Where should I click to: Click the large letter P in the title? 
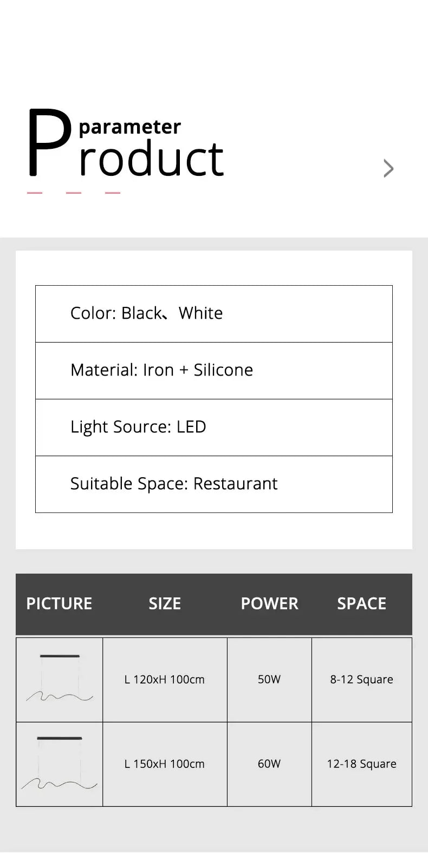point(49,143)
